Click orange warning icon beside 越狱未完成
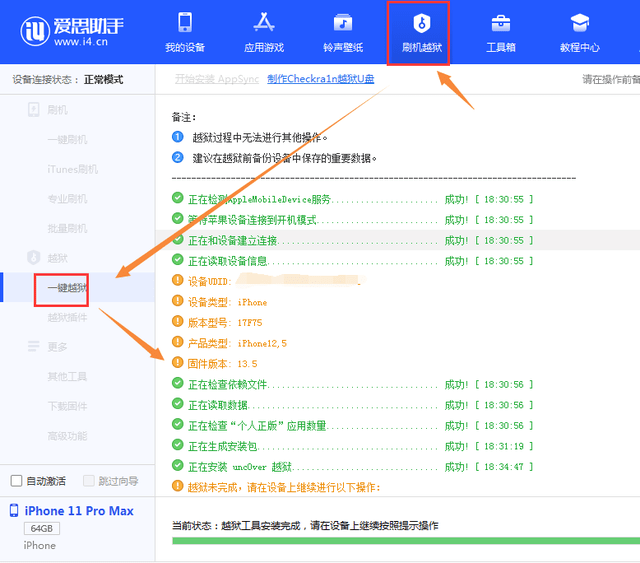 coord(178,486)
